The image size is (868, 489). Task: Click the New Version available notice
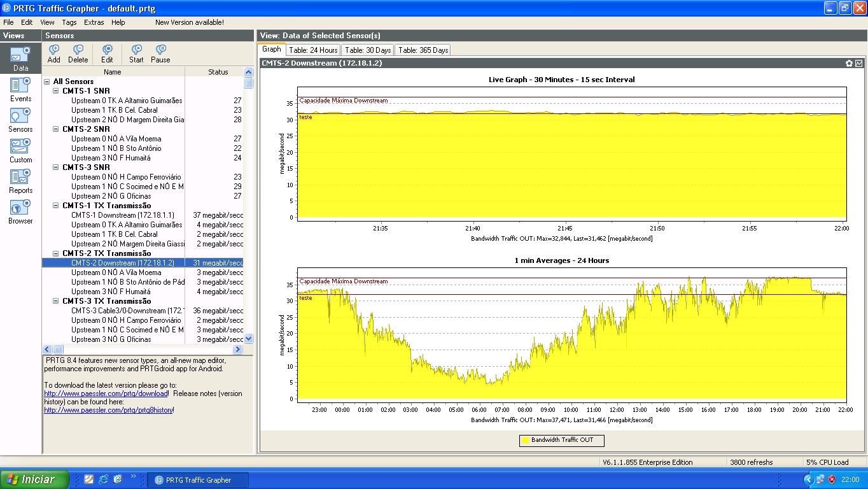click(190, 22)
